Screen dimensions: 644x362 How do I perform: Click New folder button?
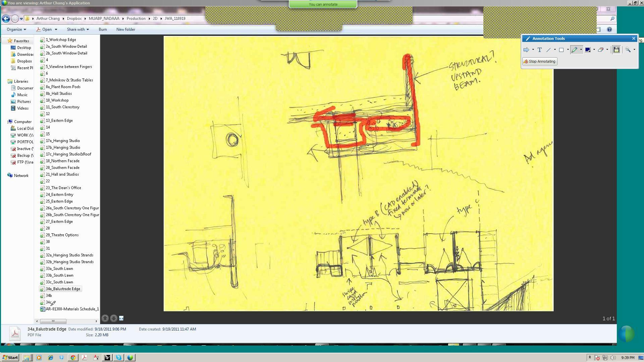[125, 29]
